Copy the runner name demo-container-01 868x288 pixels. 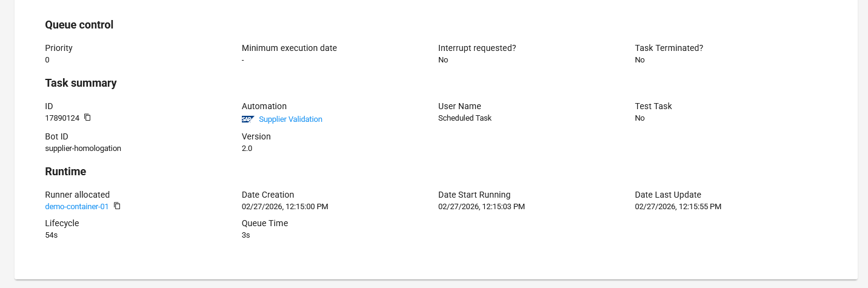coord(117,206)
